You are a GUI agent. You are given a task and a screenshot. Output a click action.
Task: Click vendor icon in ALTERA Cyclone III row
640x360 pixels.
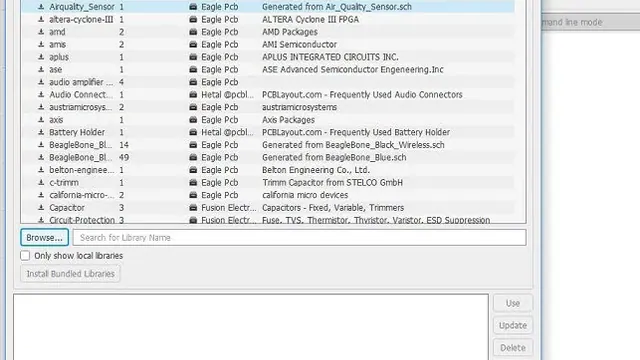[x=193, y=20]
